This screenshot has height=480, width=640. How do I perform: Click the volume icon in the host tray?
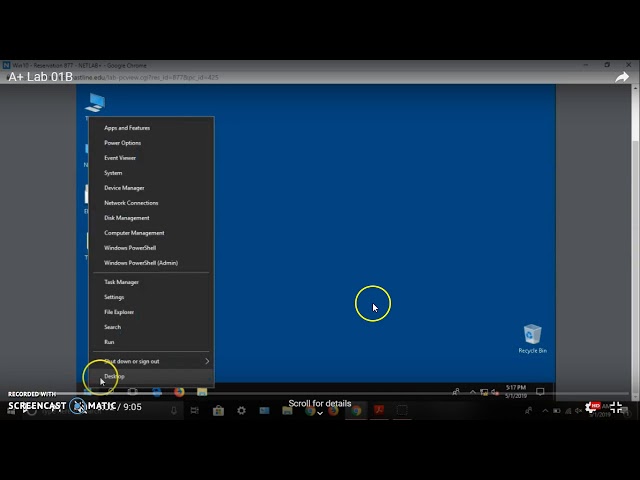(578, 411)
